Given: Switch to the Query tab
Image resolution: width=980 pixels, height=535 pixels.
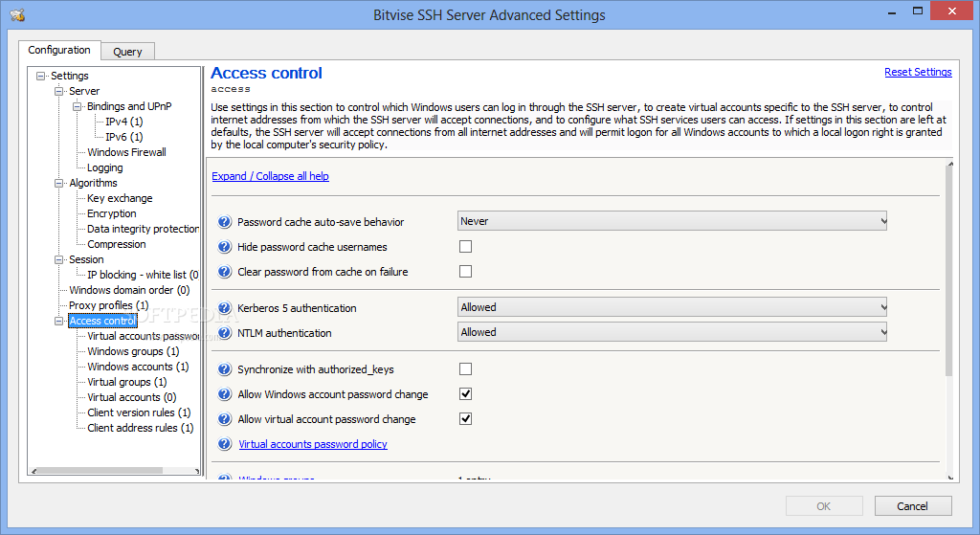Looking at the screenshot, I should pyautogui.click(x=127, y=52).
